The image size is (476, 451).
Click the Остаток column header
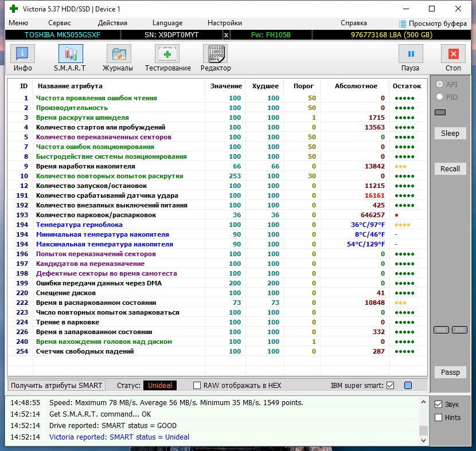point(407,86)
